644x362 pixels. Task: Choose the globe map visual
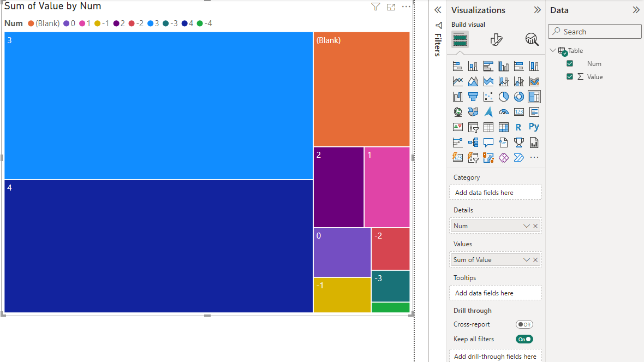point(457,112)
